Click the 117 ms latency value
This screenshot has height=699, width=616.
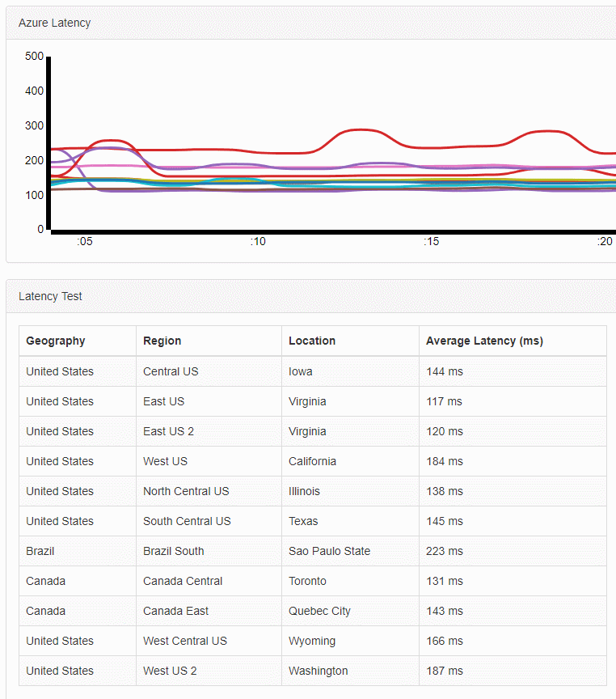[444, 401]
